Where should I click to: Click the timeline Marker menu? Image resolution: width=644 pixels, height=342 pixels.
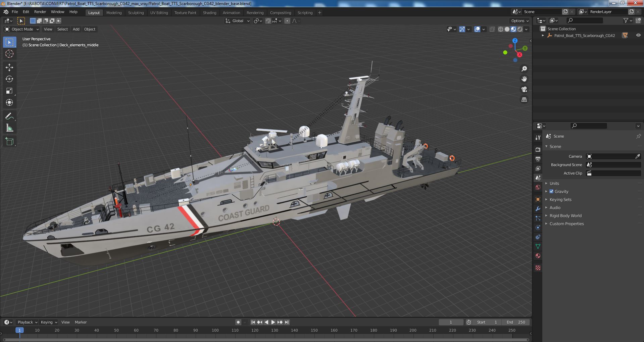tap(81, 322)
